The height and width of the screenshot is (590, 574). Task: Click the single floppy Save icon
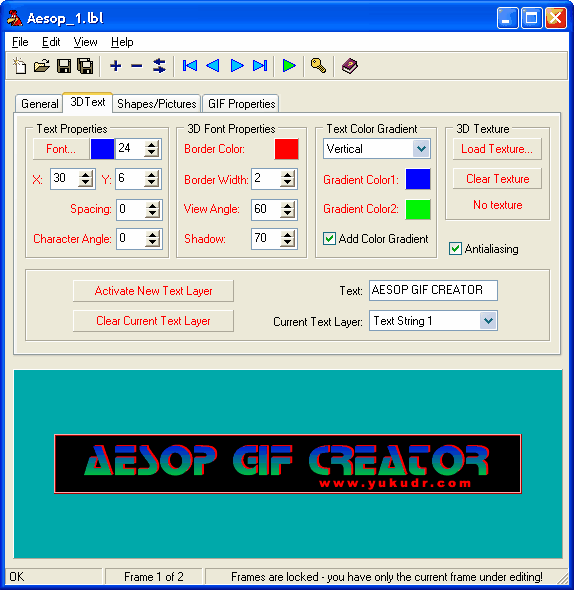click(x=64, y=66)
